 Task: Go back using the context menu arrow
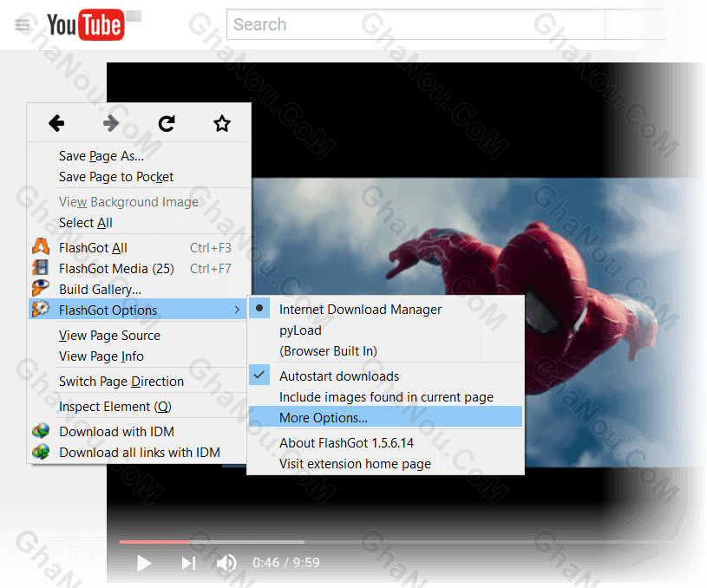point(56,123)
